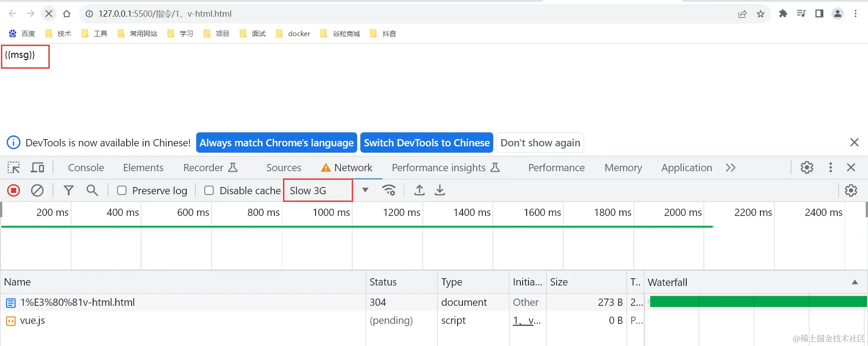Open the Elements tab
This screenshot has height=346, width=868.
click(x=143, y=168)
